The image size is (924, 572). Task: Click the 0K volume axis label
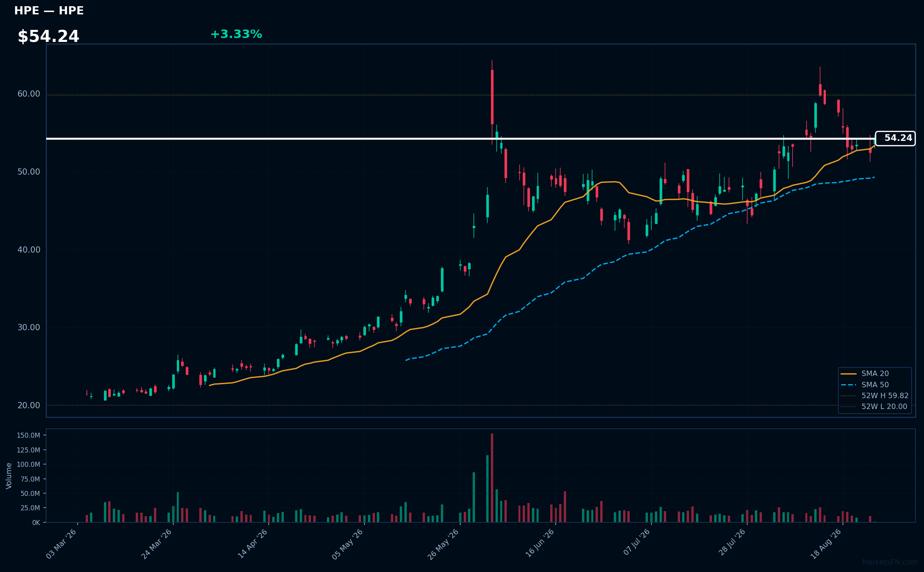tap(36, 523)
